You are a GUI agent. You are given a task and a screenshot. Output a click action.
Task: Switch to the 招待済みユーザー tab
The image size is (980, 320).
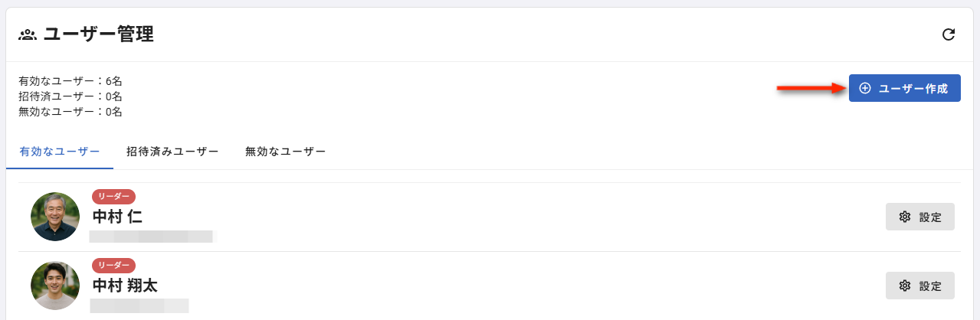pos(172,152)
